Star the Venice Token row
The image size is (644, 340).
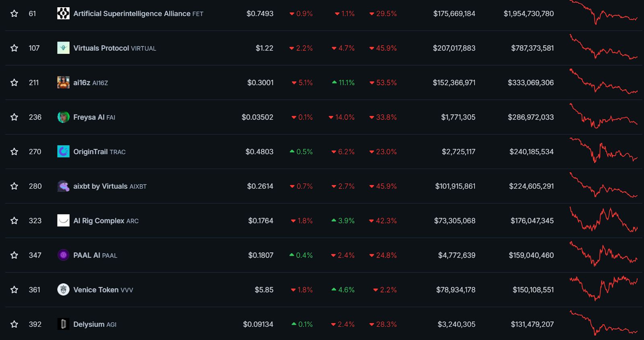tap(14, 290)
